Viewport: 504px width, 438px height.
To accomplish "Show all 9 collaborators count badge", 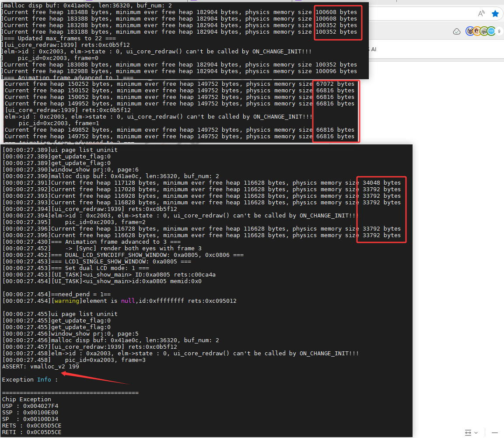I will click(499, 31).
